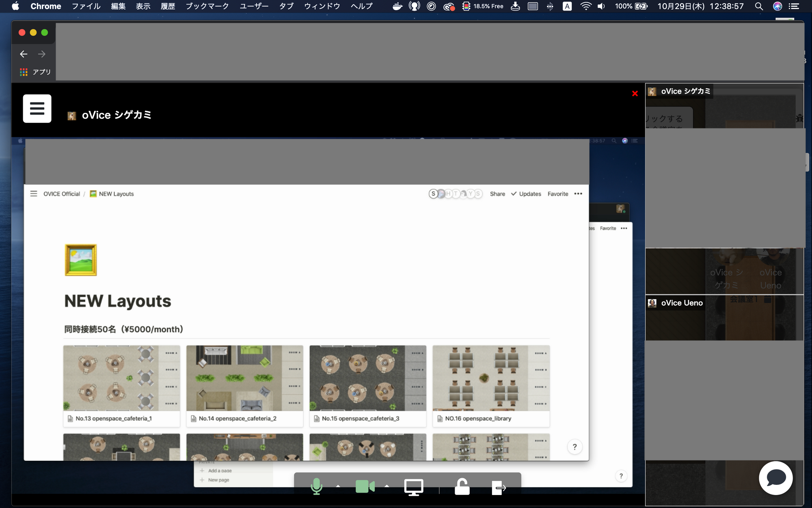Click the Share button in Notion

point(497,194)
